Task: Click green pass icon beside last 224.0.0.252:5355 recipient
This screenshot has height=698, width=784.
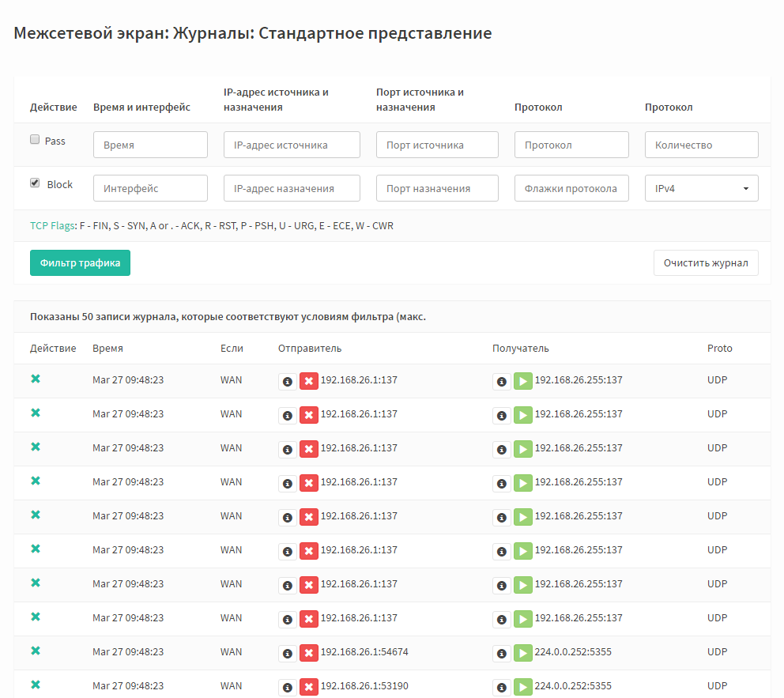Action: [523, 688]
